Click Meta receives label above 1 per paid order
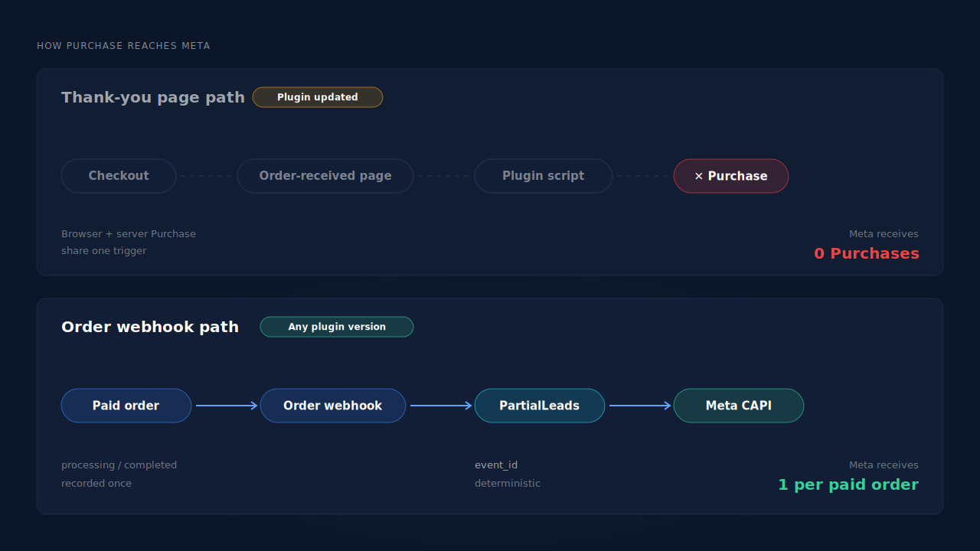This screenshot has height=551, width=980. pos(884,465)
